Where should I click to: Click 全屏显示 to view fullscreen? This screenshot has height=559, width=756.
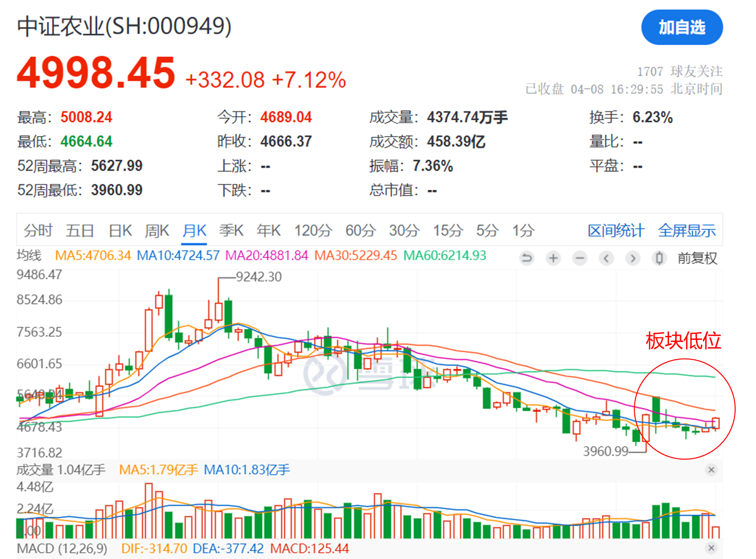[686, 231]
